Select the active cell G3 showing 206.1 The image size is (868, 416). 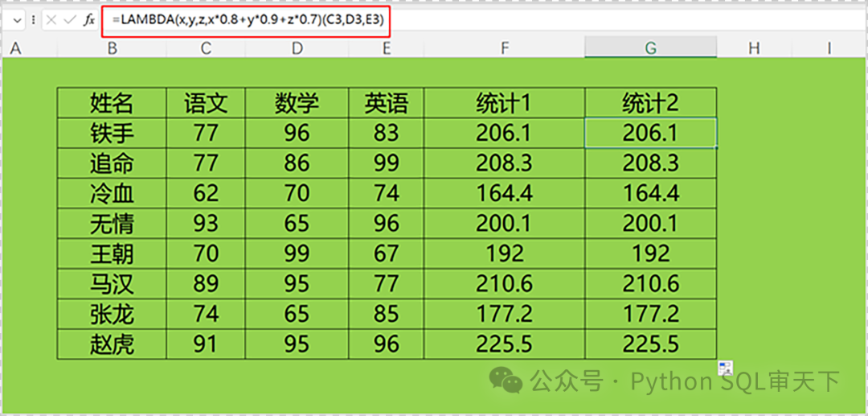(x=650, y=133)
